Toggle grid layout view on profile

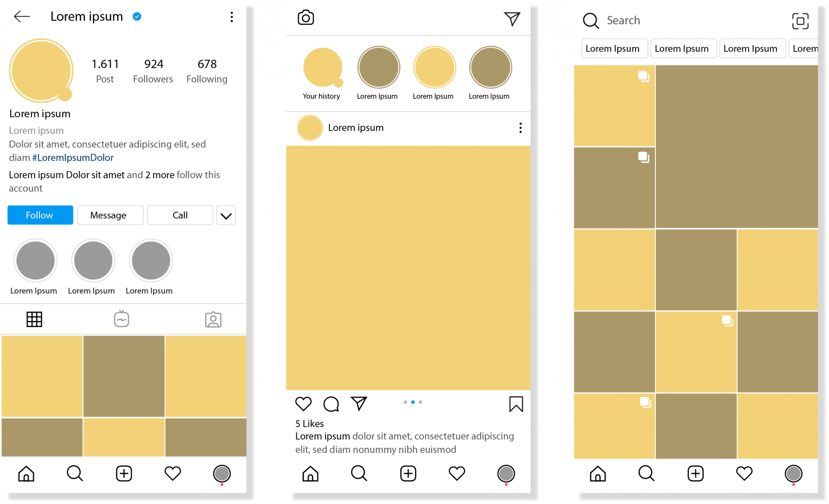click(x=34, y=318)
